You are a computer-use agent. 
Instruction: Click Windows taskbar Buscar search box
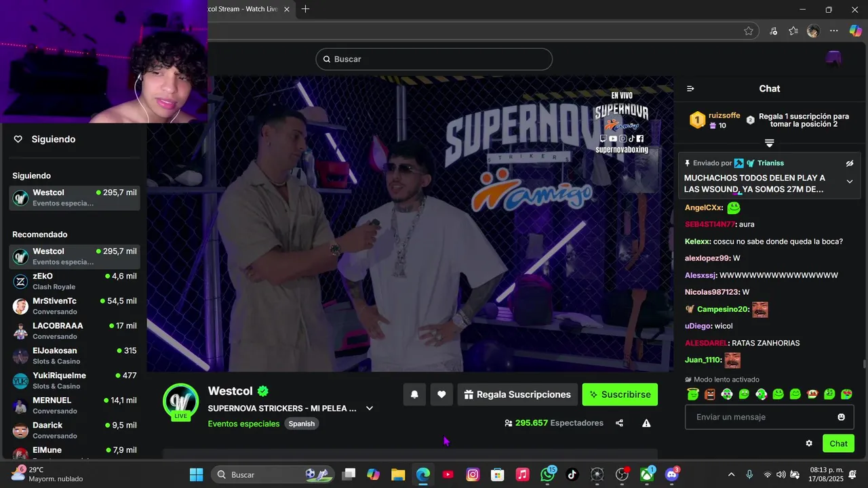(x=273, y=474)
